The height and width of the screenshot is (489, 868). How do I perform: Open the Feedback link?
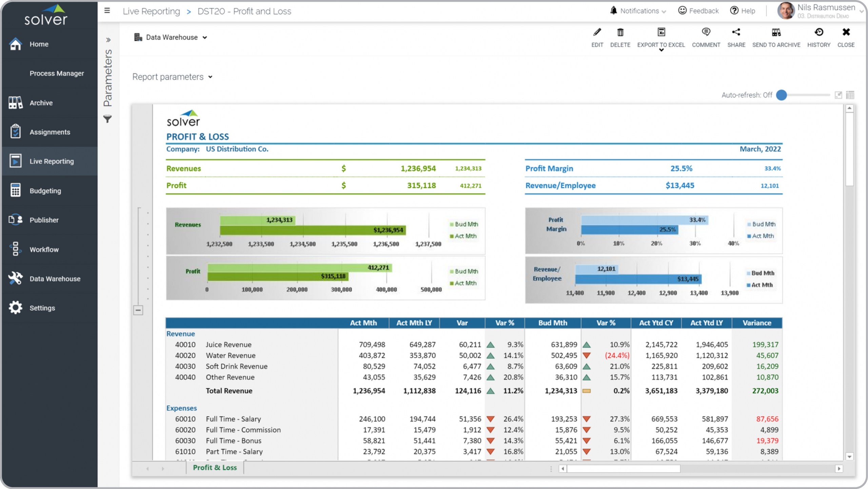click(x=698, y=11)
